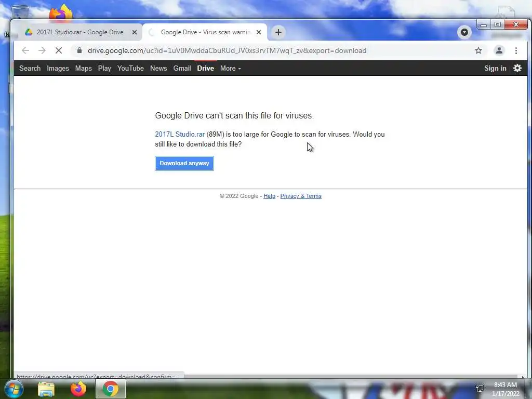The width and height of the screenshot is (532, 399).
Task: Open Firefox from taskbar
Action: [78, 389]
